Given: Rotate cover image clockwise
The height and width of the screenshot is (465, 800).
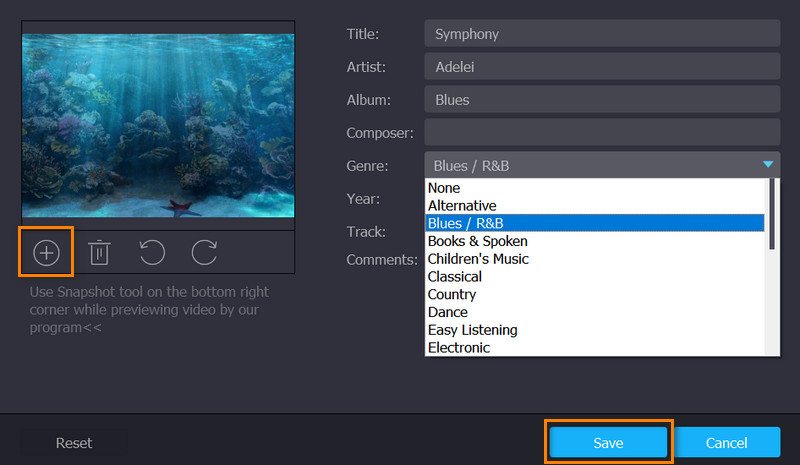Looking at the screenshot, I should 205,253.
